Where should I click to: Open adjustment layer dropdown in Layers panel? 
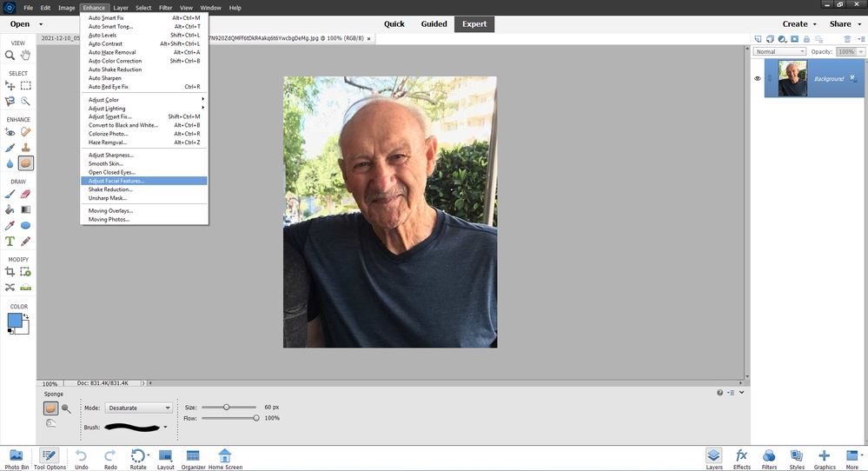click(x=782, y=39)
